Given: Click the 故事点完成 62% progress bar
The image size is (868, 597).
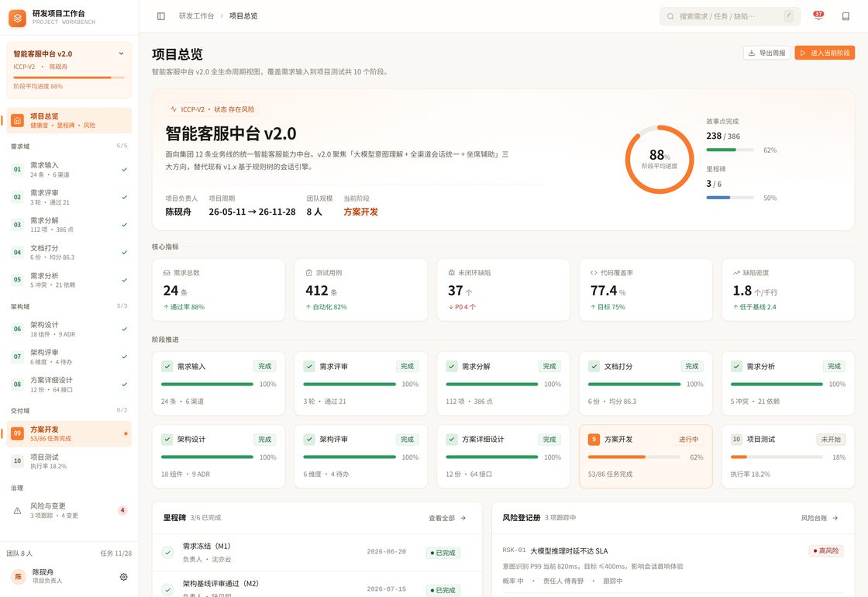Looking at the screenshot, I should [x=730, y=150].
